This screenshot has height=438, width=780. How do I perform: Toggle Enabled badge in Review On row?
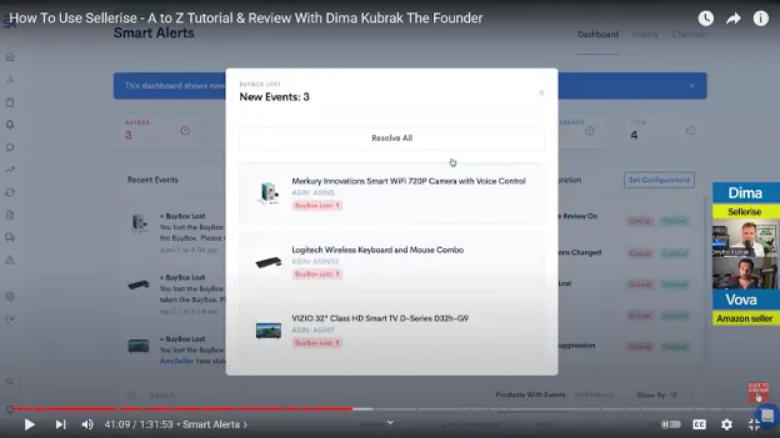pos(675,221)
